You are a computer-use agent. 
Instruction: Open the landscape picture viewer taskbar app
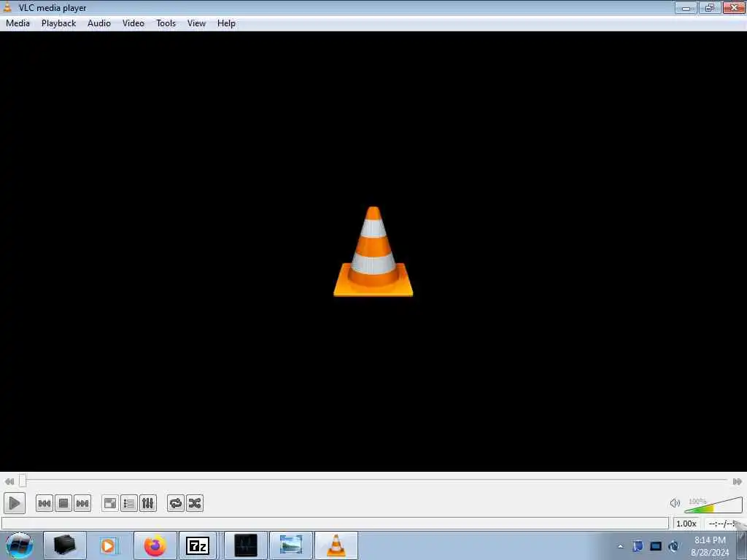[291, 545]
